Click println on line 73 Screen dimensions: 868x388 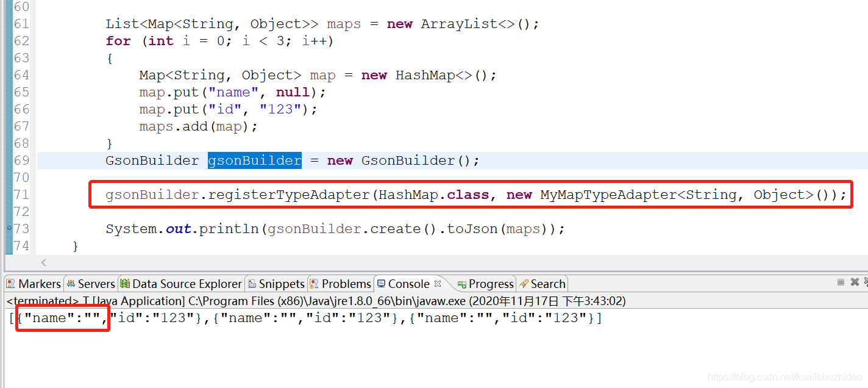pos(229,229)
